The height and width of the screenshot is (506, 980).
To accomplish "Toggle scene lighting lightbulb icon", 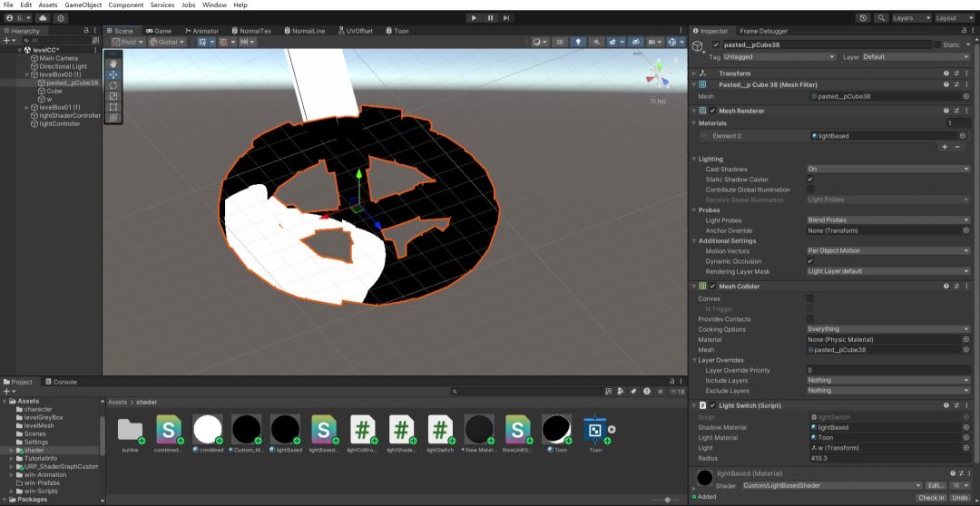I will (x=577, y=42).
